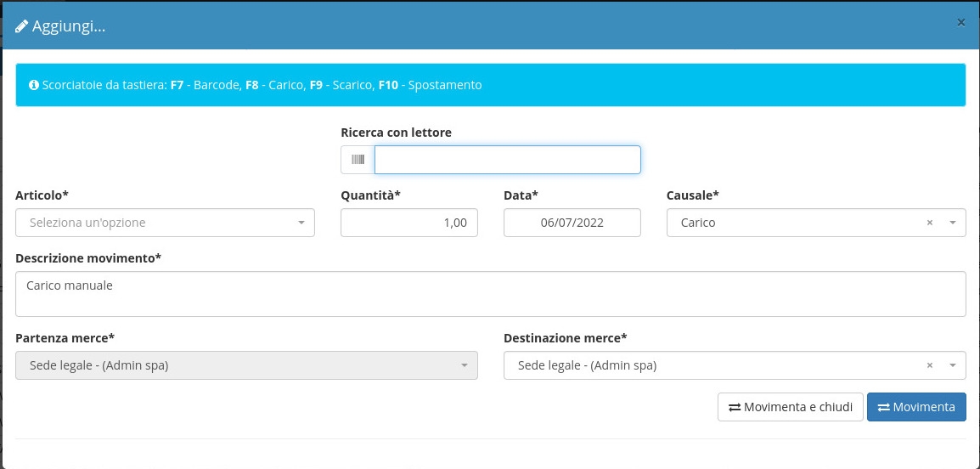The width and height of the screenshot is (980, 469).
Task: Open the Data field with 06/07/2022
Action: (572, 223)
